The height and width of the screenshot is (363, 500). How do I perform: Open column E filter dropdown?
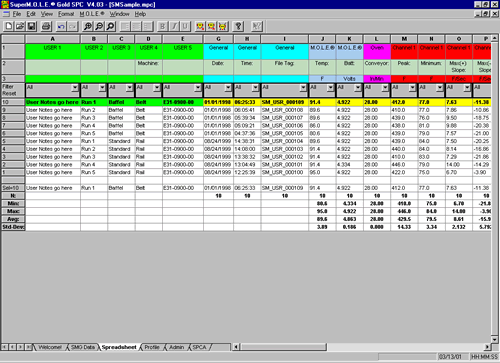198,87
